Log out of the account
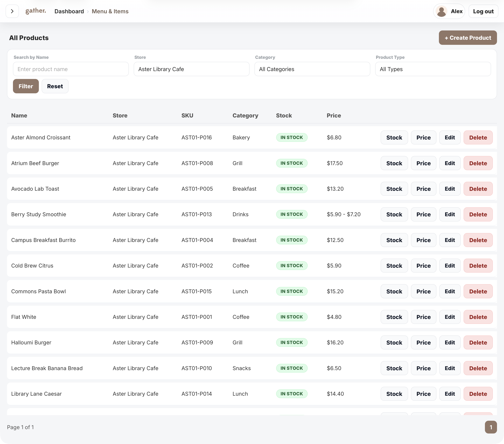Viewport: 504px width, 444px height. [x=483, y=11]
